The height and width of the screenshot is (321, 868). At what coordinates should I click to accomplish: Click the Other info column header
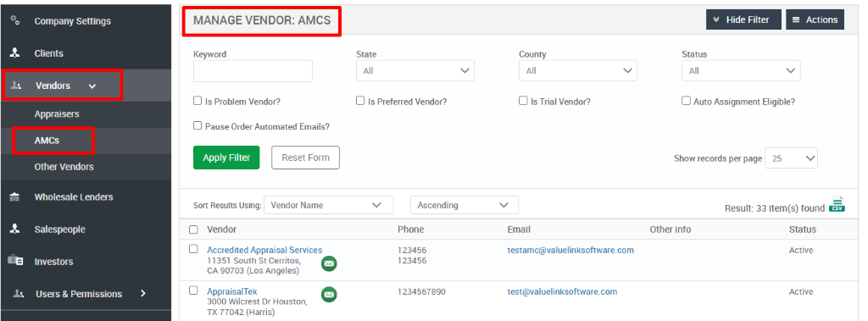[x=670, y=230]
